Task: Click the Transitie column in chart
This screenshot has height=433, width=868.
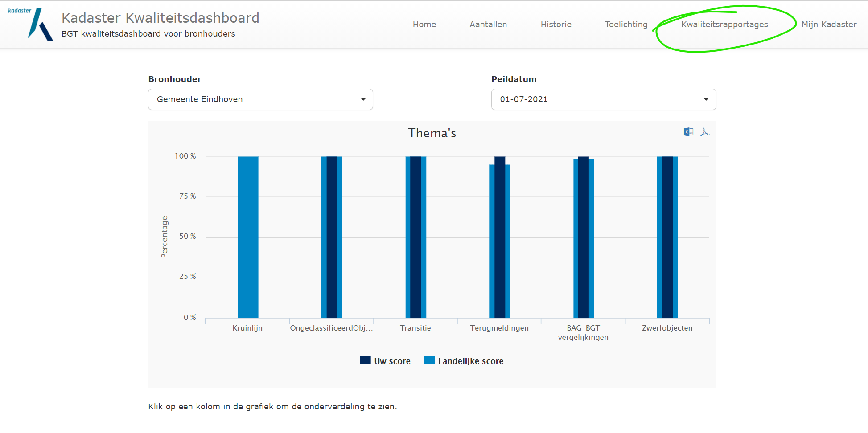Action: pos(415,237)
